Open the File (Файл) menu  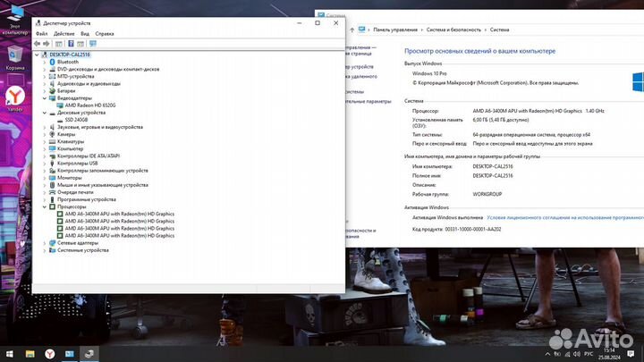click(41, 34)
